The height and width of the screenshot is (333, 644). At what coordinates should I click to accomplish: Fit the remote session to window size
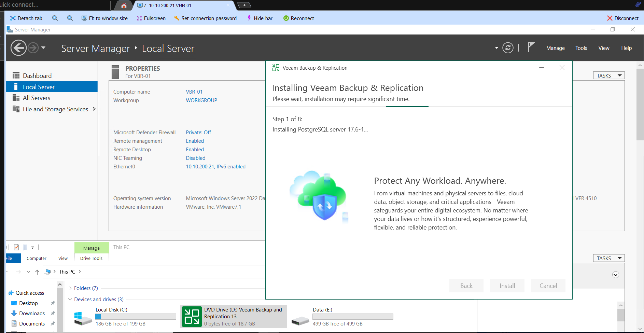point(104,18)
